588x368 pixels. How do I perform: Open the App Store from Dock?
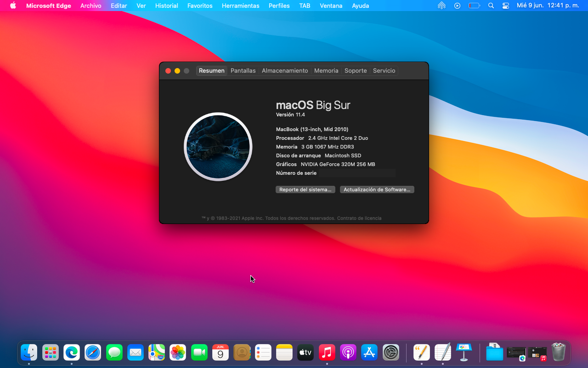click(x=369, y=353)
